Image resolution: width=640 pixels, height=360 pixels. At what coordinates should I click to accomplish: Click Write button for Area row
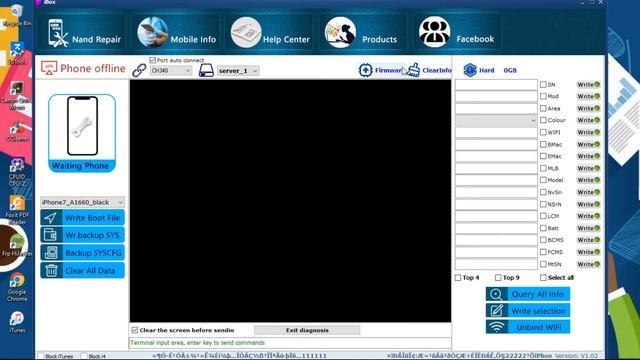pyautogui.click(x=588, y=108)
